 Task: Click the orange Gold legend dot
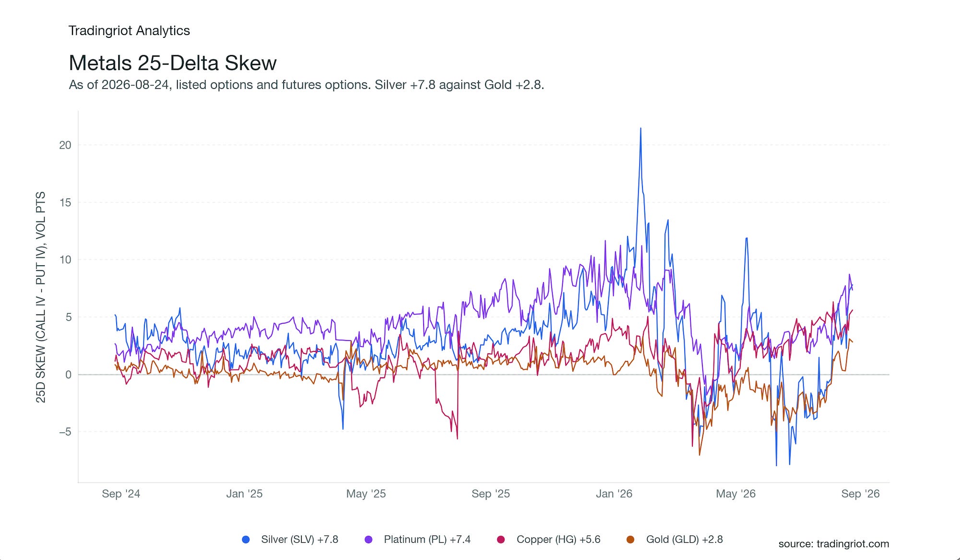(630, 539)
